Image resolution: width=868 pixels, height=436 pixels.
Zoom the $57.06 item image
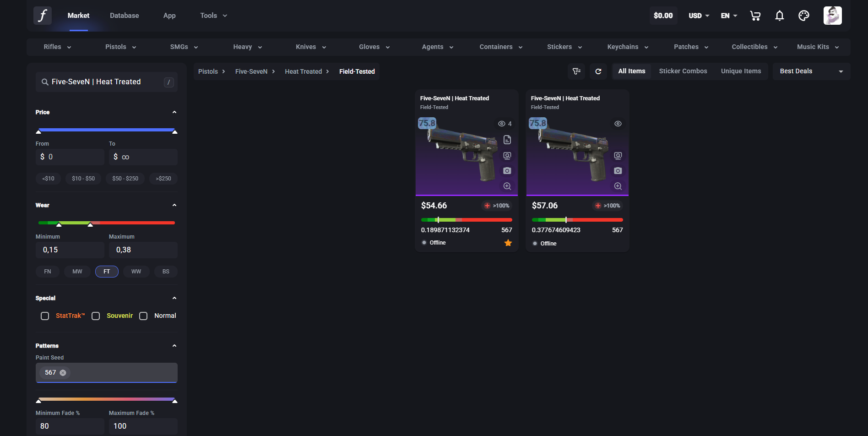coord(618,186)
